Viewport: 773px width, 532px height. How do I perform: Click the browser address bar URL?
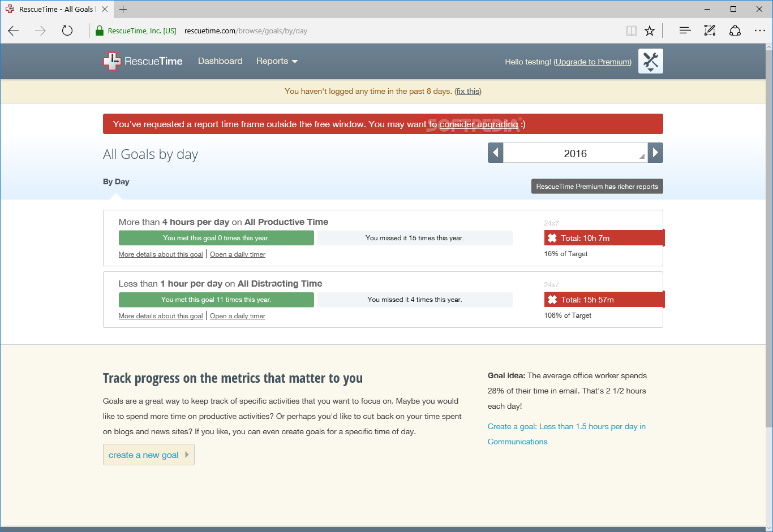click(x=246, y=31)
